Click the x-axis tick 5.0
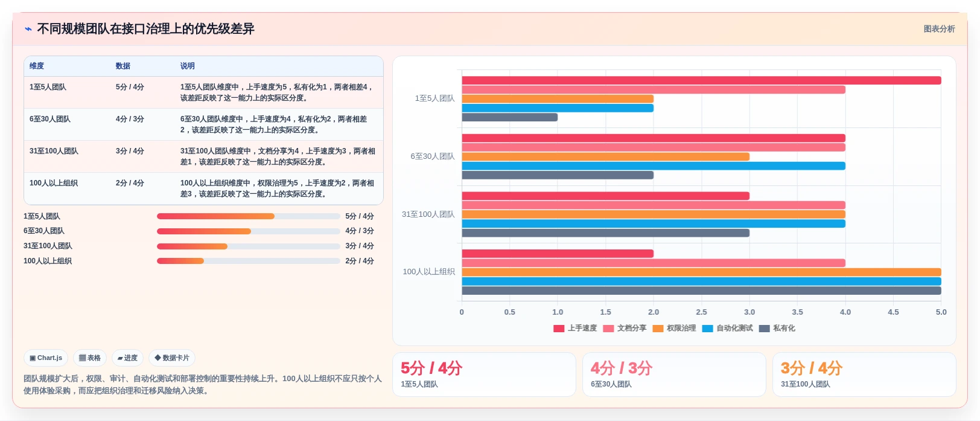This screenshot has height=421, width=980. (941, 312)
